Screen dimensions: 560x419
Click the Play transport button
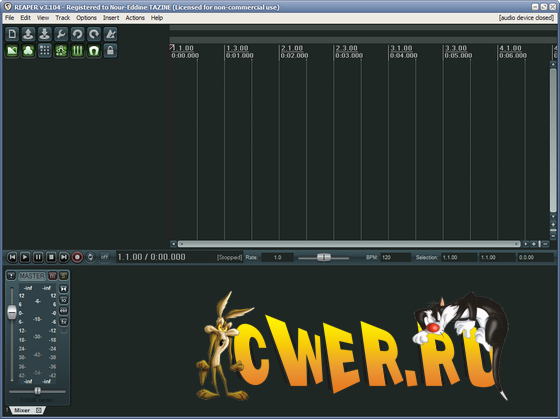pos(25,257)
